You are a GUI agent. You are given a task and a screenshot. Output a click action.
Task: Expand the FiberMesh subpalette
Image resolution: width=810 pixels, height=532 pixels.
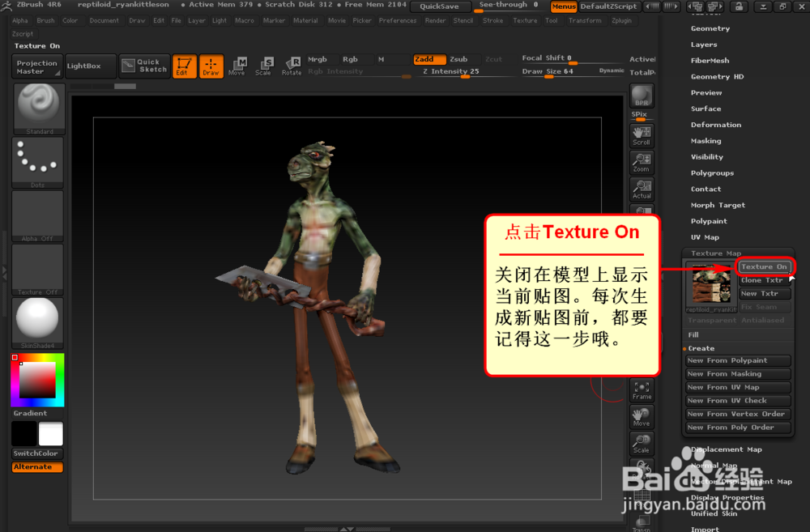[x=710, y=61]
